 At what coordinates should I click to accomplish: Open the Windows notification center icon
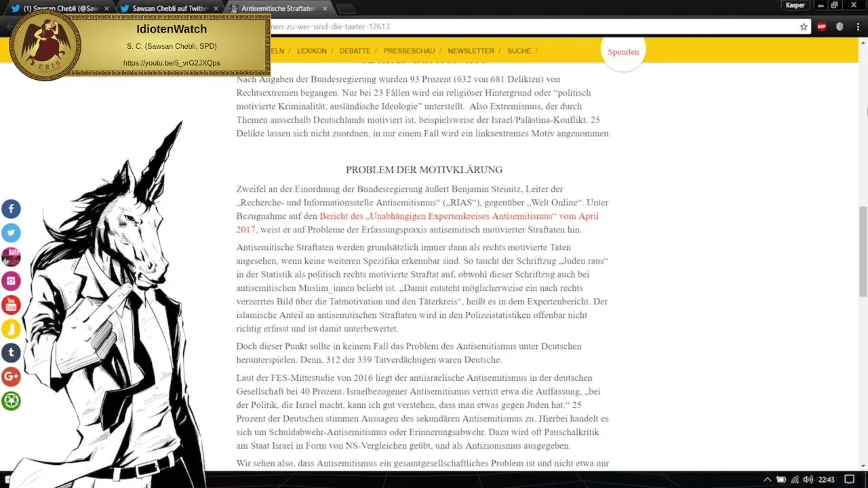pos(849,479)
